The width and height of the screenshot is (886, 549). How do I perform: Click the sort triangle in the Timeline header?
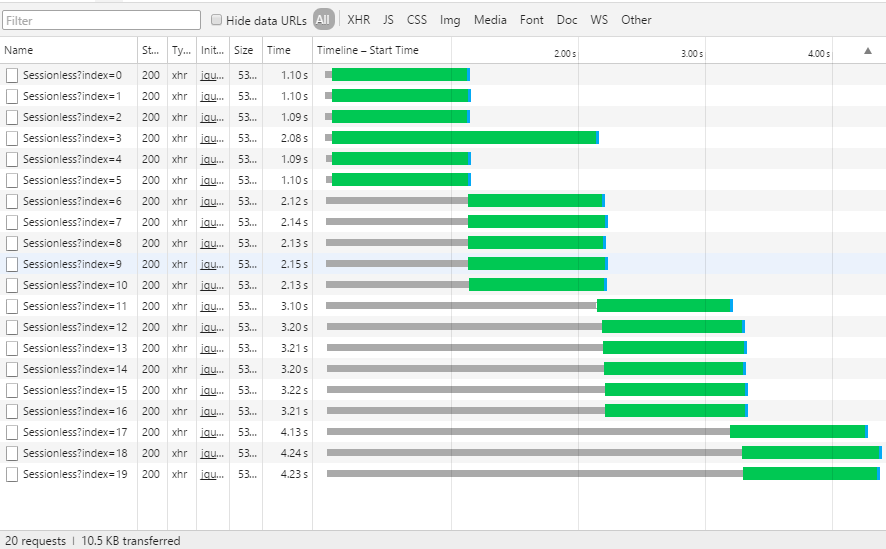coord(867,51)
